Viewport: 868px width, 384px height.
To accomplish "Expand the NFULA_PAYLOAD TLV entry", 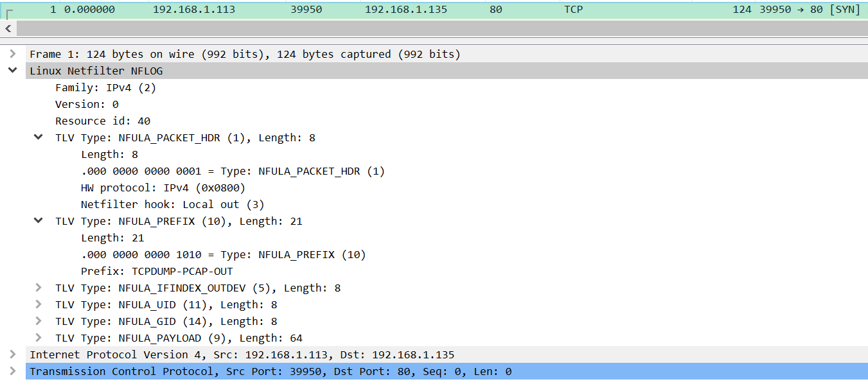I will click(38, 337).
